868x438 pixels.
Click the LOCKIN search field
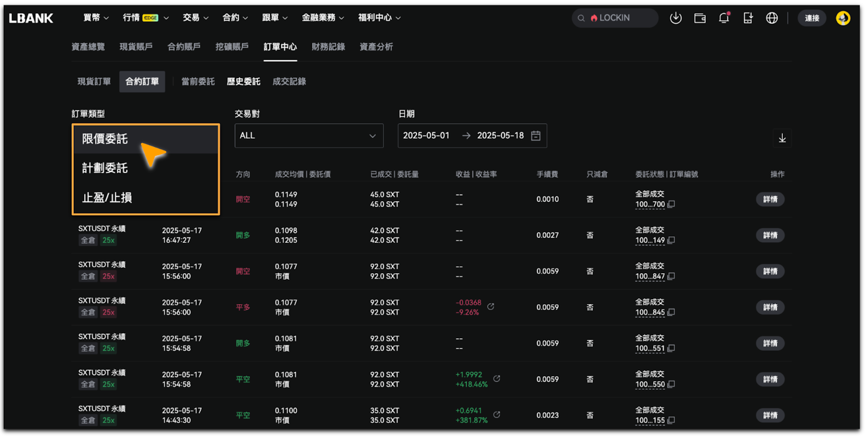(615, 18)
